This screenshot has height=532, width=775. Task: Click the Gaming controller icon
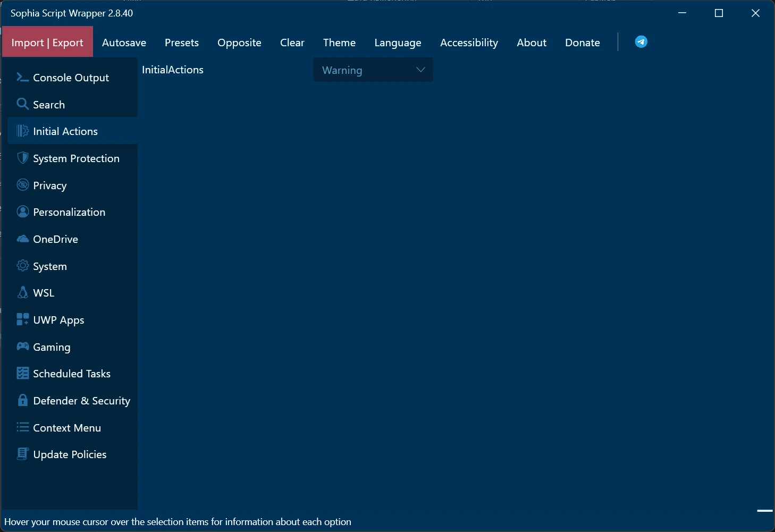coord(22,347)
